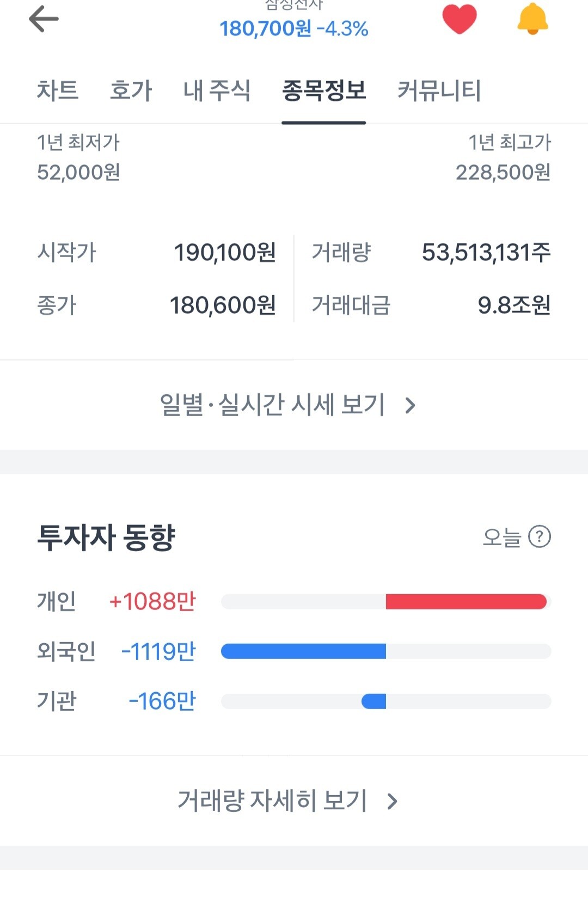Select the 종목정보 tab
The width and height of the screenshot is (588, 898).
(324, 90)
